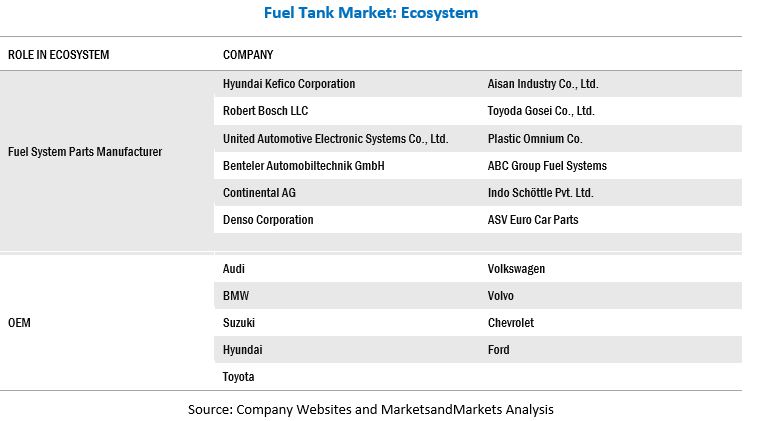The height and width of the screenshot is (421, 762).
Task: Click ASV Euro Car Parts entry
Action: pyautogui.click(x=532, y=220)
